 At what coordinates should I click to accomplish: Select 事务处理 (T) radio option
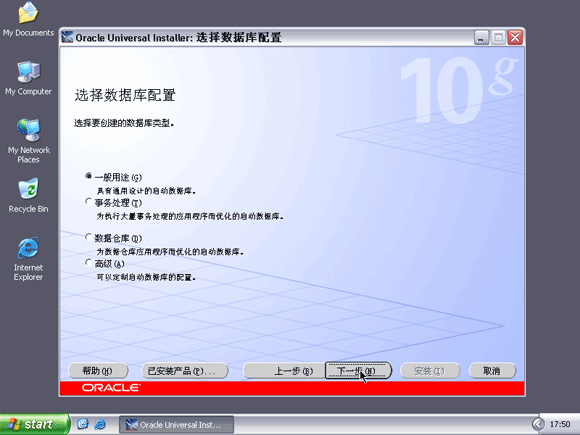point(88,202)
